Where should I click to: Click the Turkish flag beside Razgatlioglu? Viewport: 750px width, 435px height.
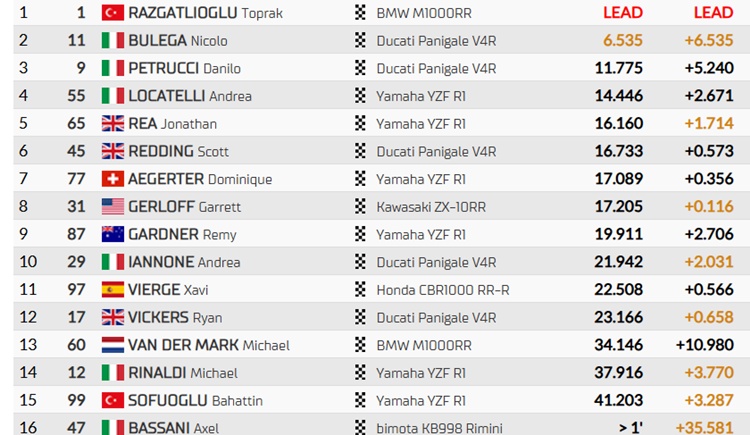tap(112, 12)
